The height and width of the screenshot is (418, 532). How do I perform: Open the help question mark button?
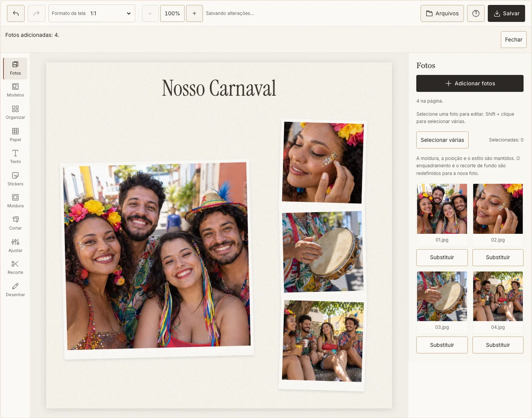(x=476, y=13)
